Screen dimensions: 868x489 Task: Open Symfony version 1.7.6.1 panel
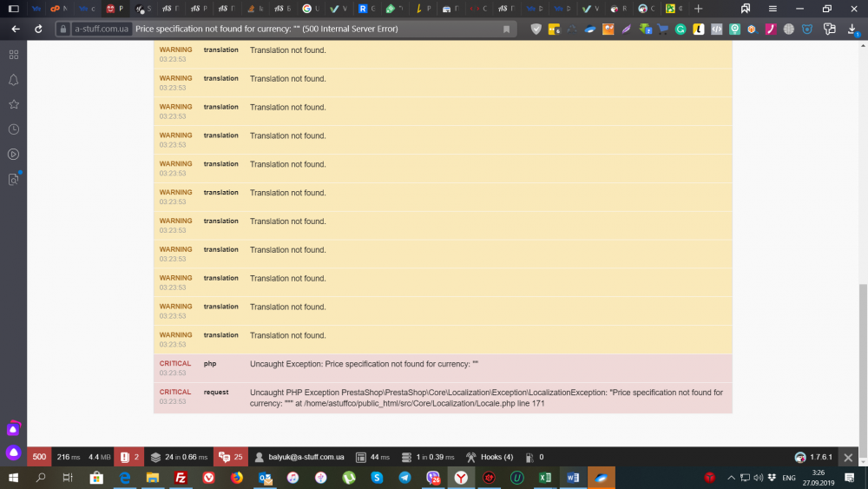(x=813, y=458)
